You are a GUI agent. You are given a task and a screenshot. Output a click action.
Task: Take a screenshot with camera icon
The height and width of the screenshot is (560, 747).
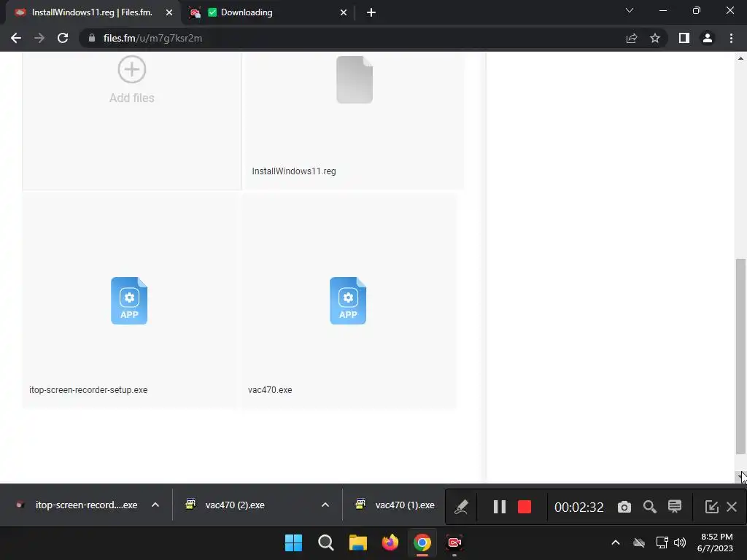pos(624,507)
